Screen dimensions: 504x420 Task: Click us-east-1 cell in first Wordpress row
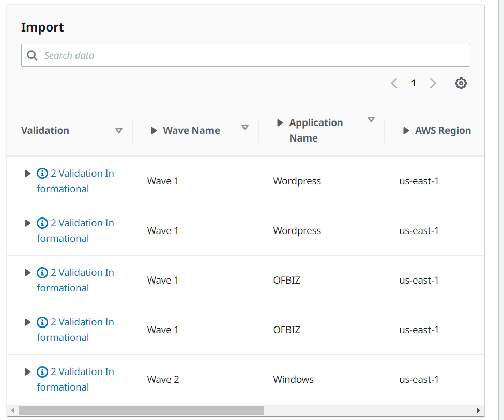(x=419, y=181)
